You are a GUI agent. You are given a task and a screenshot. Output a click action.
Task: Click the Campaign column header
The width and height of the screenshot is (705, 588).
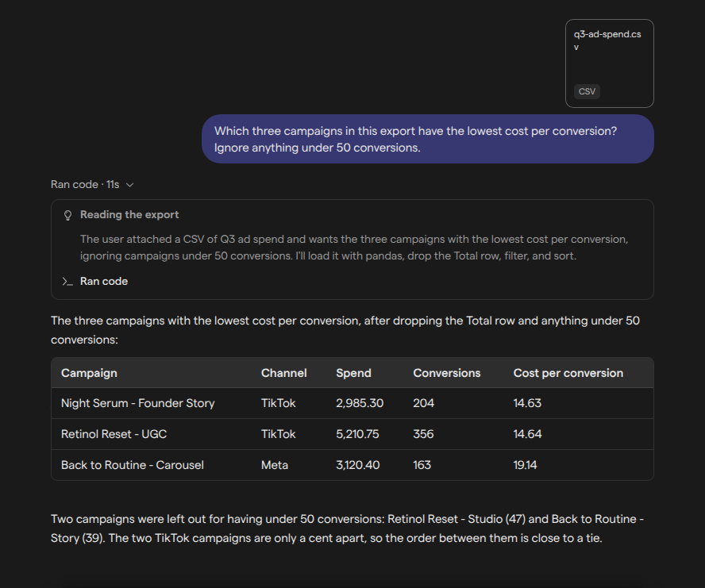pos(89,373)
